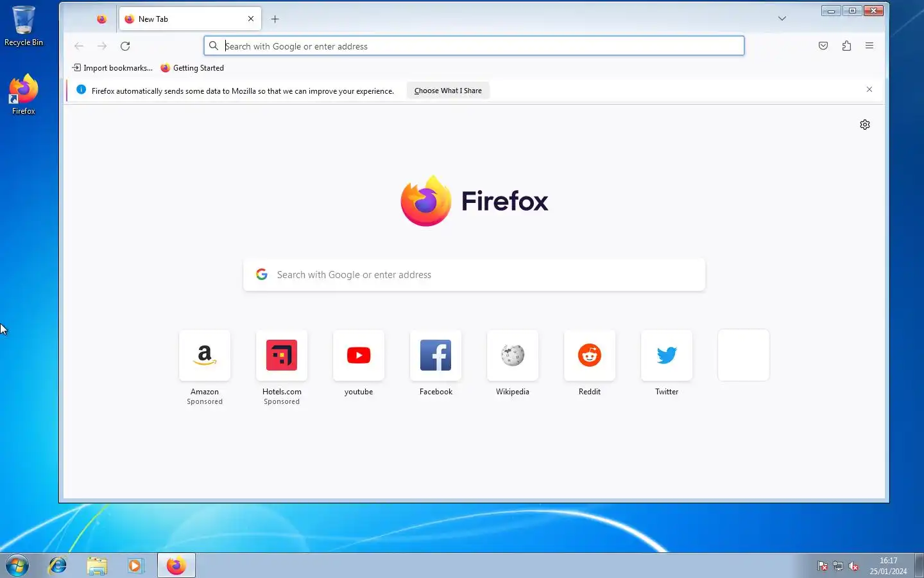Focus the address bar search field

coord(474,46)
